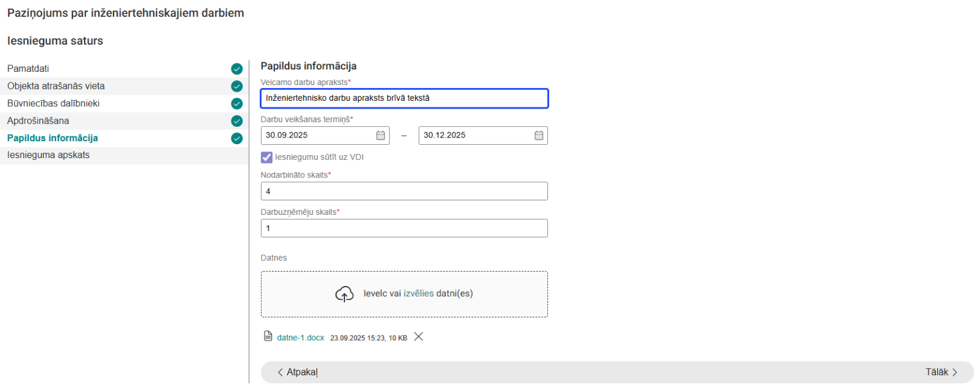Click the checkmark beside Objekta atrašanās vieta

click(x=237, y=86)
